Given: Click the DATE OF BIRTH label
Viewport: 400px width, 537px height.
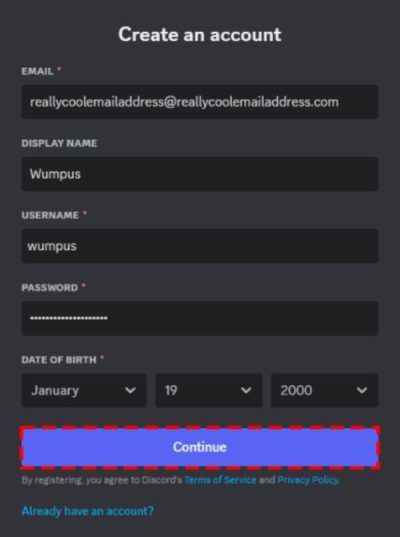Looking at the screenshot, I should 59,360.
